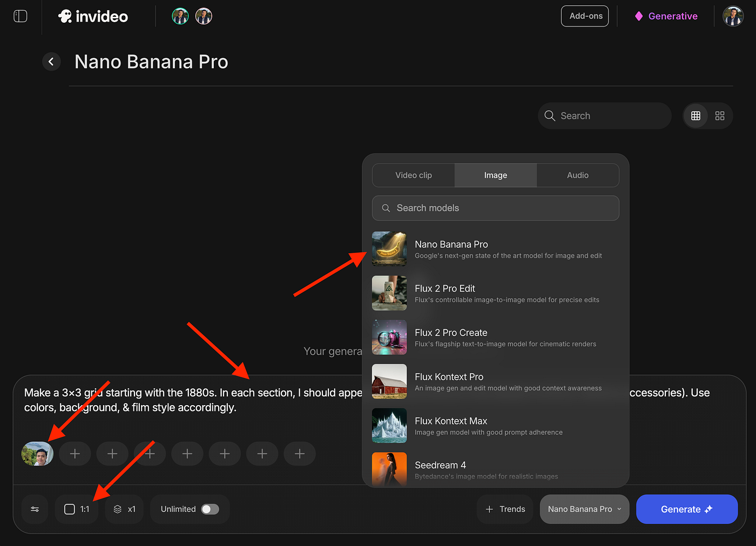Viewport: 756px width, 546px height.
Task: Open the x1 image count selector
Action: tap(124, 509)
